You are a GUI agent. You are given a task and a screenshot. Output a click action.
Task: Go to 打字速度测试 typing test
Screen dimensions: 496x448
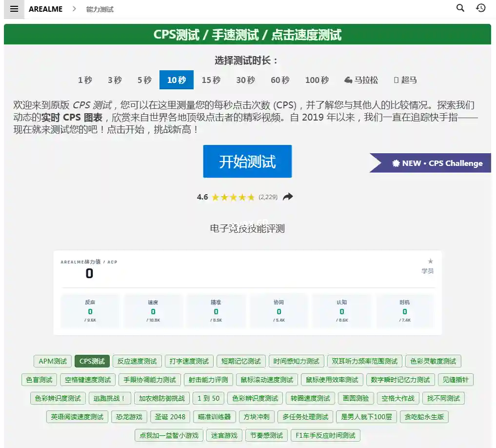click(x=189, y=361)
